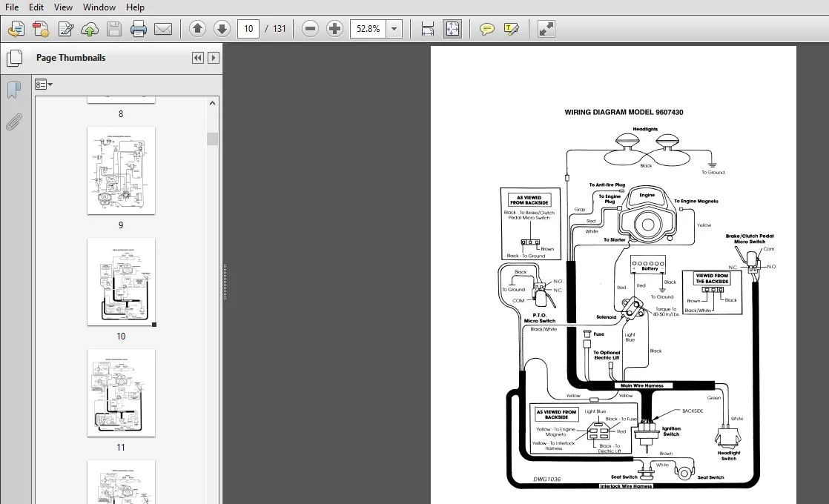The height and width of the screenshot is (504, 829).
Task: Open the File menu
Action: (x=12, y=7)
